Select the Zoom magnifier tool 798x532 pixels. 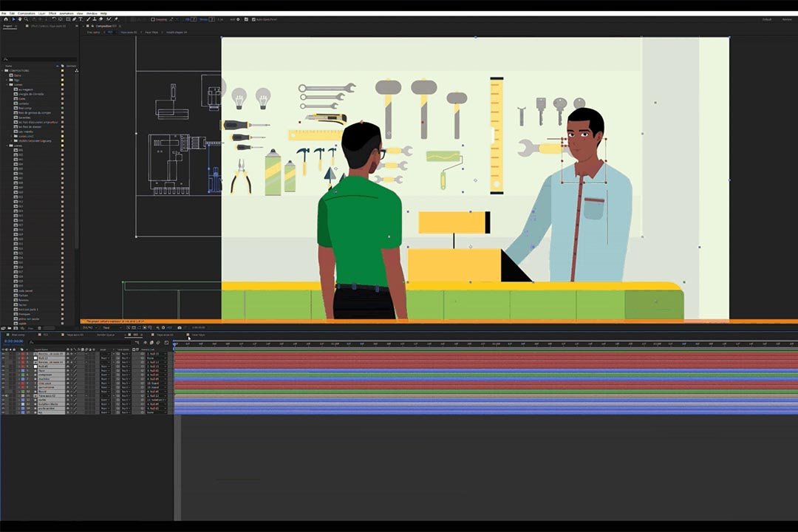[x=26, y=19]
